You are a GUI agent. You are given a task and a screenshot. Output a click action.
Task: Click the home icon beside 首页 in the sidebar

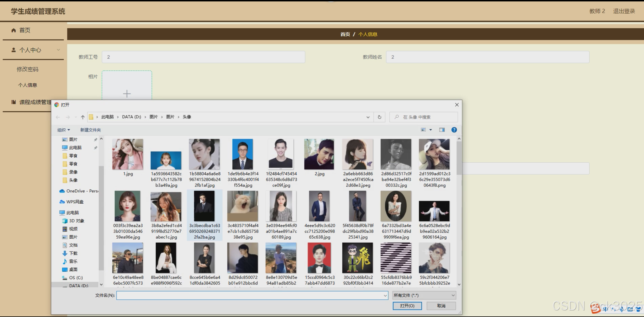pyautogui.click(x=13, y=30)
